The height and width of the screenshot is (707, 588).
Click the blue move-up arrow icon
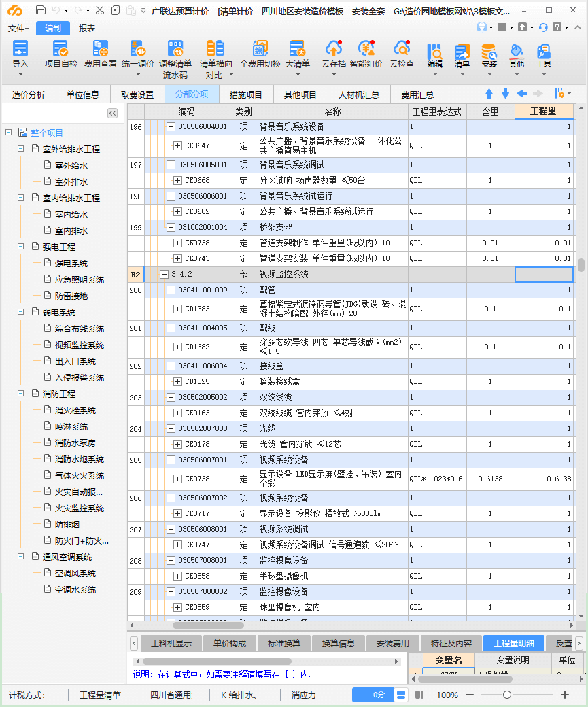(x=489, y=94)
